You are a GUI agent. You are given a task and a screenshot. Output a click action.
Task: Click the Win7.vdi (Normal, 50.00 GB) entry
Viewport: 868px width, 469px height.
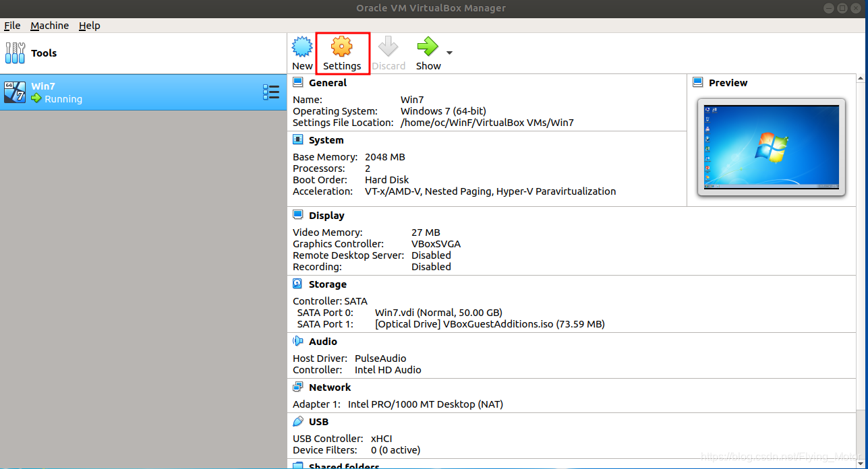pos(438,313)
